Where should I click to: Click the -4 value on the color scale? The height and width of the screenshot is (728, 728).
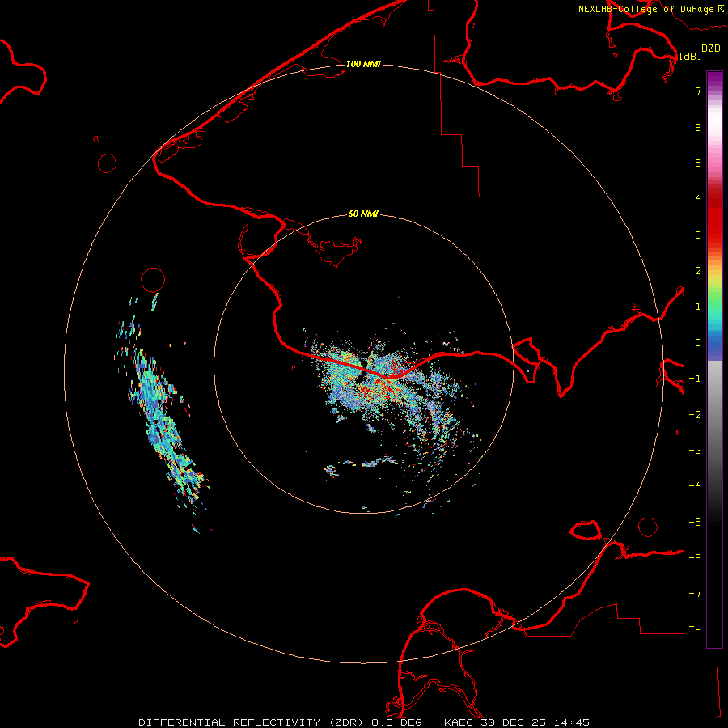click(x=695, y=486)
